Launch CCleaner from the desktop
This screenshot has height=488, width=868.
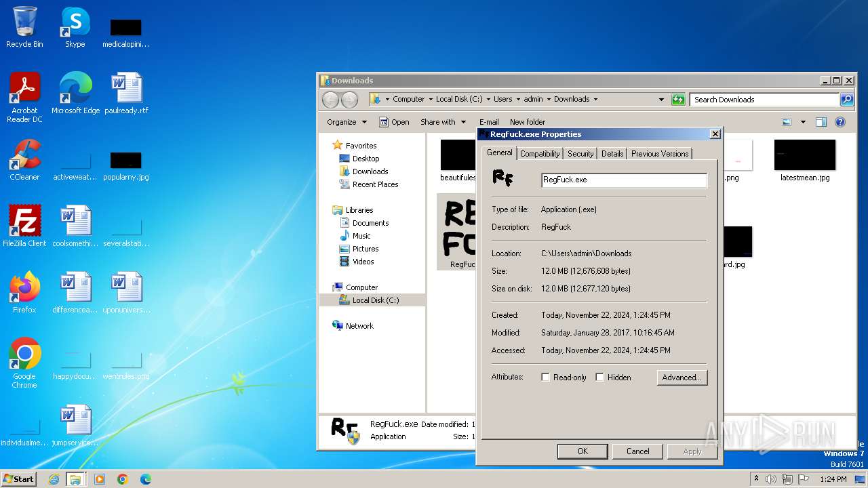(x=24, y=160)
